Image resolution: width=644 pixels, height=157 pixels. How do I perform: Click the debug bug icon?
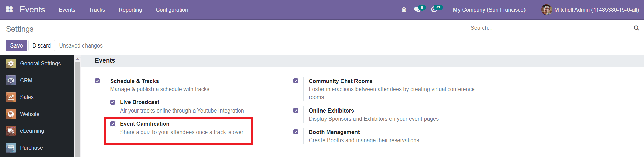coord(404,10)
